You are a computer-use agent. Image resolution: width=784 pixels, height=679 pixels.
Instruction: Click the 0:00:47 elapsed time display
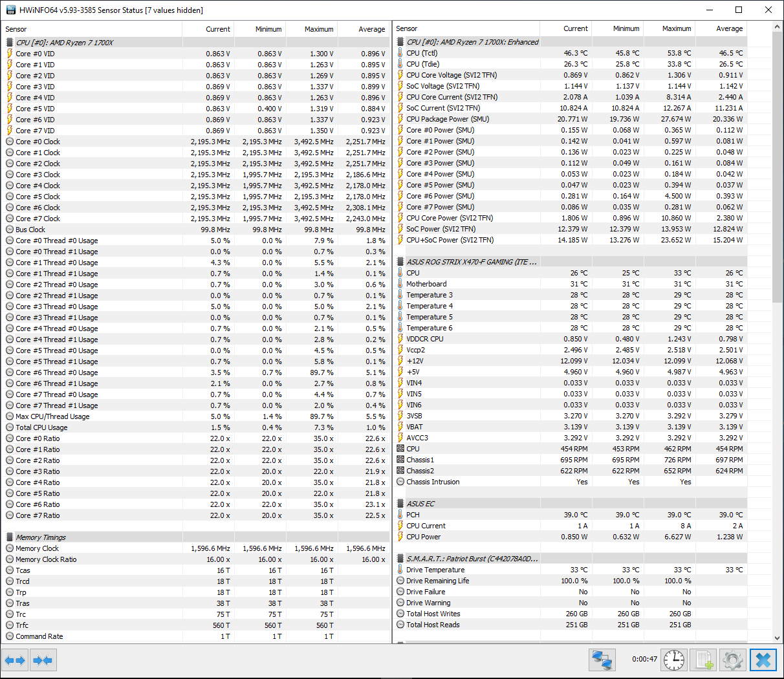[644, 660]
